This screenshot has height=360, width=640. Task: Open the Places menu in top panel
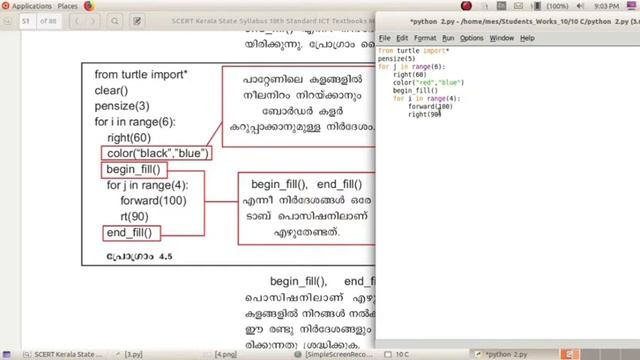tap(67, 6)
